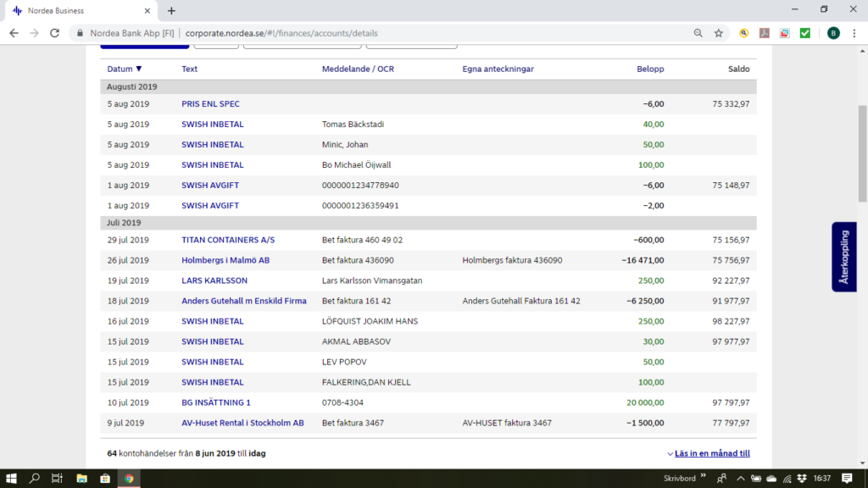Switch to Chrome on the taskbar

[x=129, y=479]
